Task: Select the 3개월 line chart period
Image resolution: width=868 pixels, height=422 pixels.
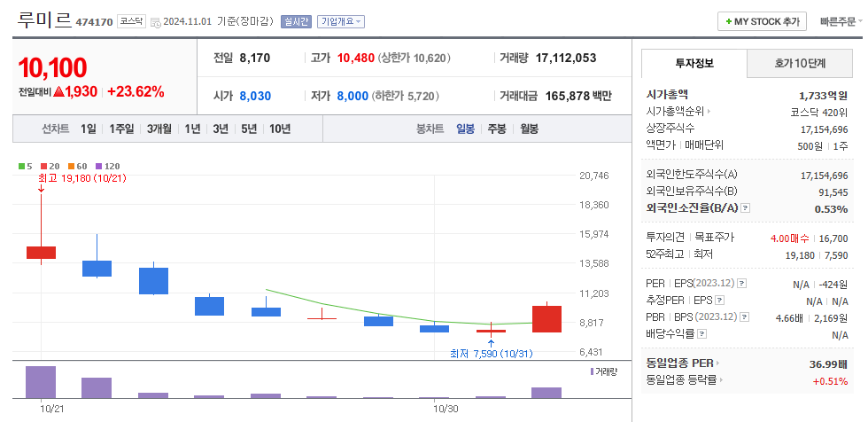Action: click(159, 129)
